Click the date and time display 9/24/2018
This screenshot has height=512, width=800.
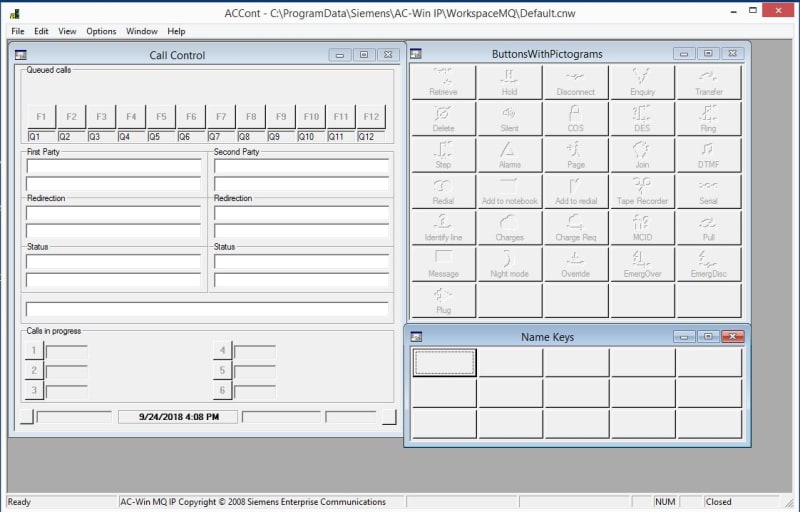click(x=178, y=417)
